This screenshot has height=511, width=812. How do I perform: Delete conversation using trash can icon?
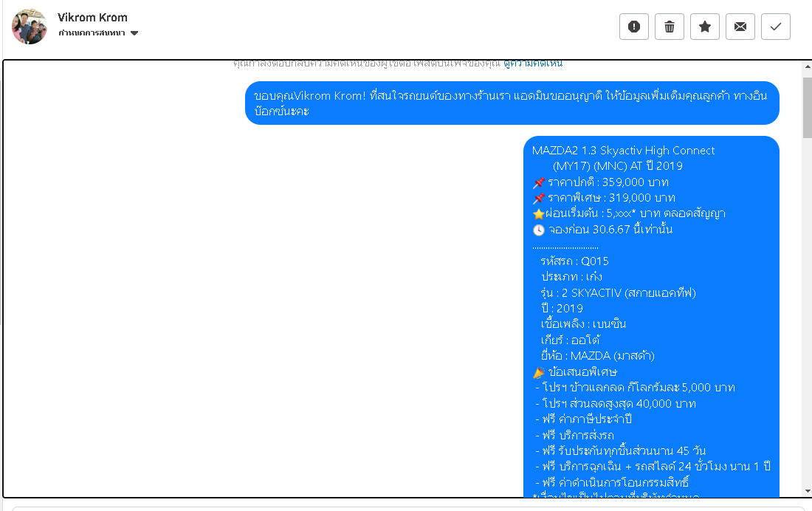[x=670, y=27]
